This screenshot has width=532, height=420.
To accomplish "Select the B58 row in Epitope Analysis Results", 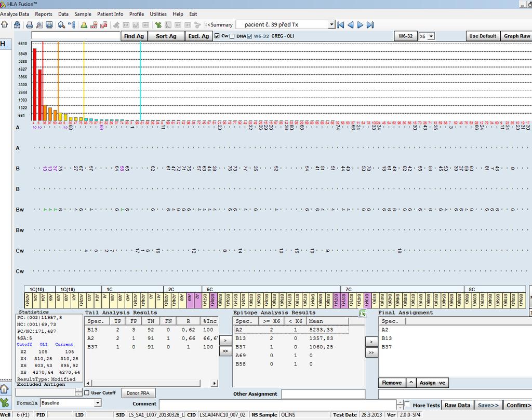I will pyautogui.click(x=291, y=364).
